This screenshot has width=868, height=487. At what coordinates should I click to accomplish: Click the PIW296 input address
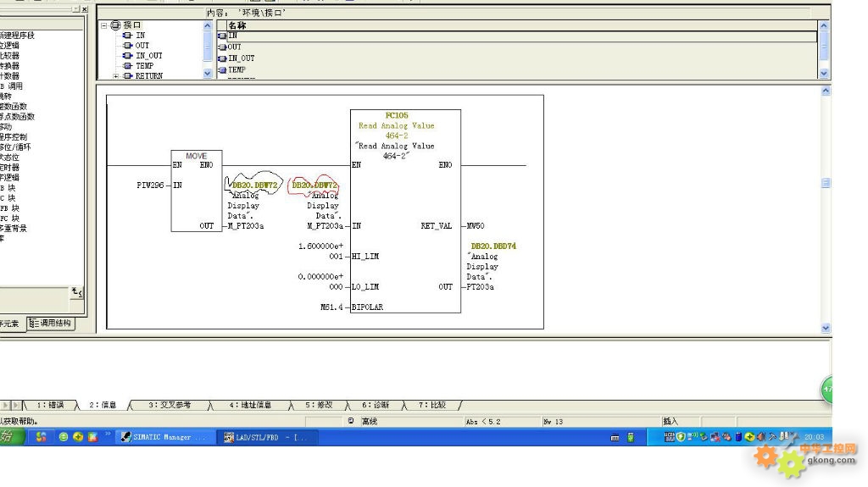tap(150, 185)
